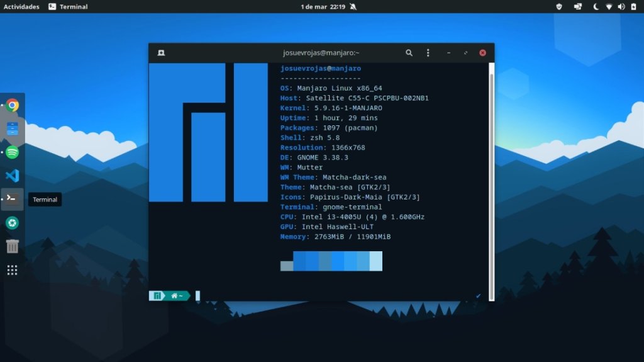This screenshot has width=644, height=362.
Task: Open a new terminal tab
Action: (x=161, y=53)
